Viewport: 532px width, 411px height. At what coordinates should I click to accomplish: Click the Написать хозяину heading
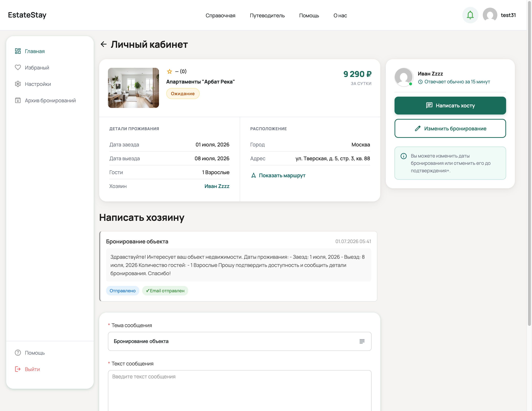pyautogui.click(x=142, y=218)
